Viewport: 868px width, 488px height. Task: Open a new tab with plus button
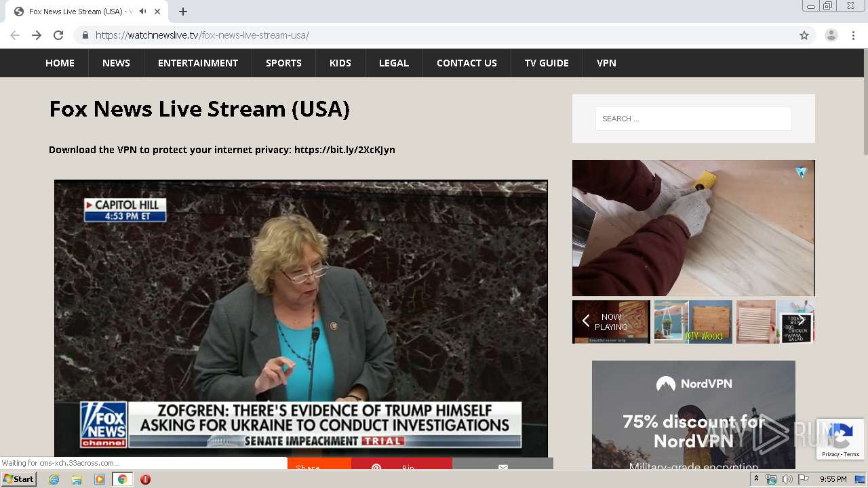pos(183,12)
